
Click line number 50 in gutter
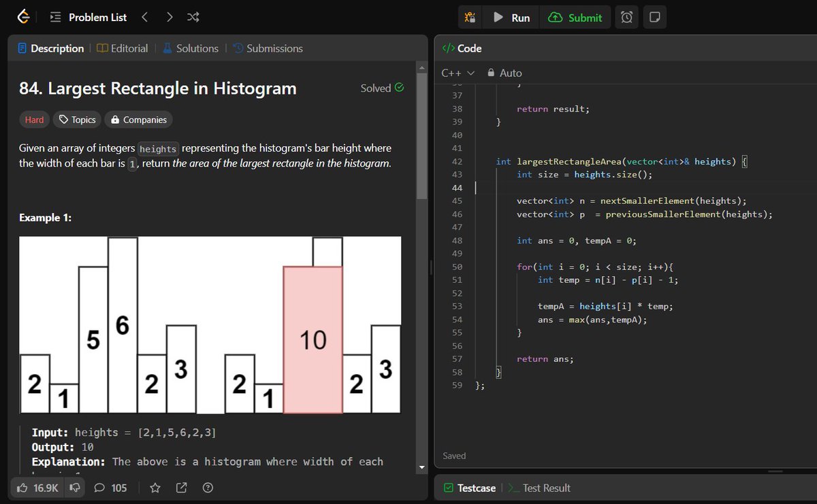point(457,267)
